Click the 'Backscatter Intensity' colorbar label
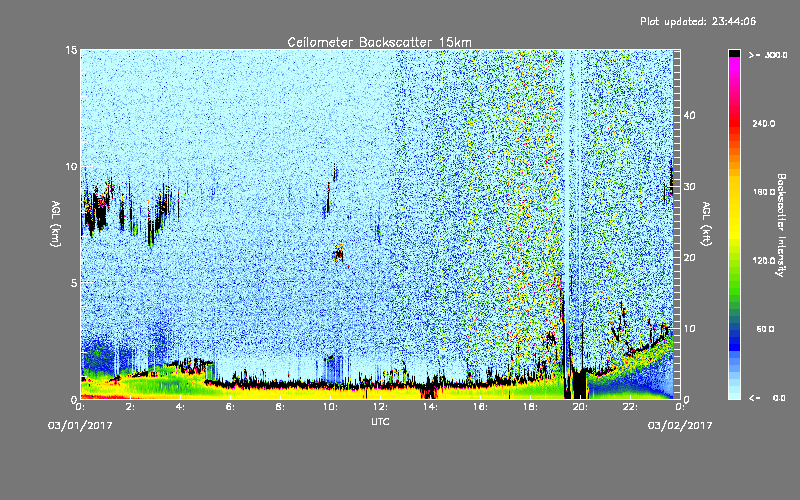Image resolution: width=800 pixels, height=500 pixels. pos(781,225)
